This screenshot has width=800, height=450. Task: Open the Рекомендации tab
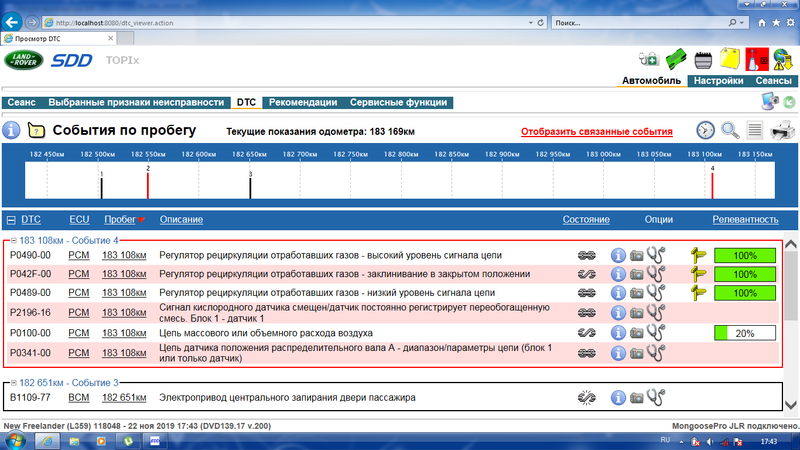[x=303, y=103]
